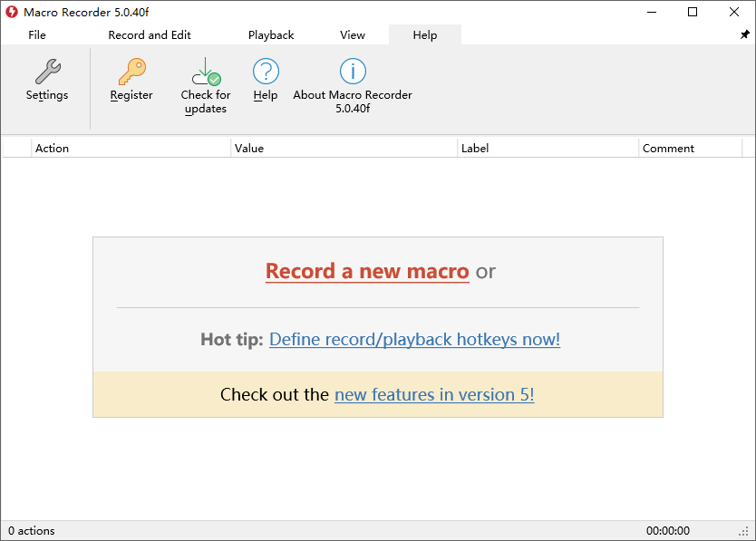The width and height of the screenshot is (756, 541).
Task: Click the Action column header
Action: (131, 149)
